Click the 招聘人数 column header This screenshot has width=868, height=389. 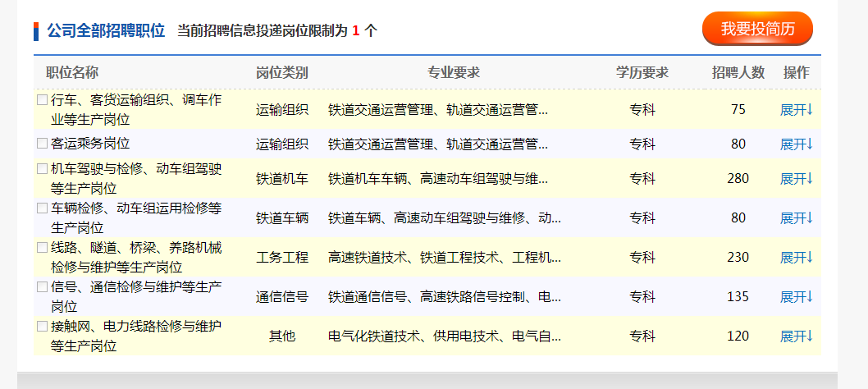click(738, 73)
